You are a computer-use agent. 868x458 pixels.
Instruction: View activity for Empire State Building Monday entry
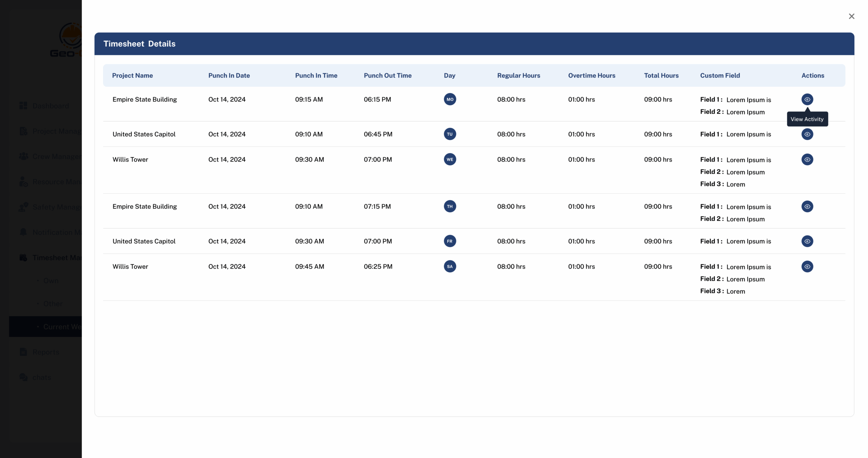coord(807,99)
